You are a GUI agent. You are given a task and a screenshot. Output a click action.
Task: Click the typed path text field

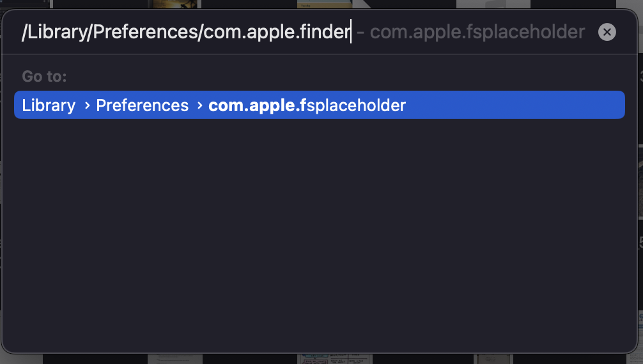(x=185, y=32)
